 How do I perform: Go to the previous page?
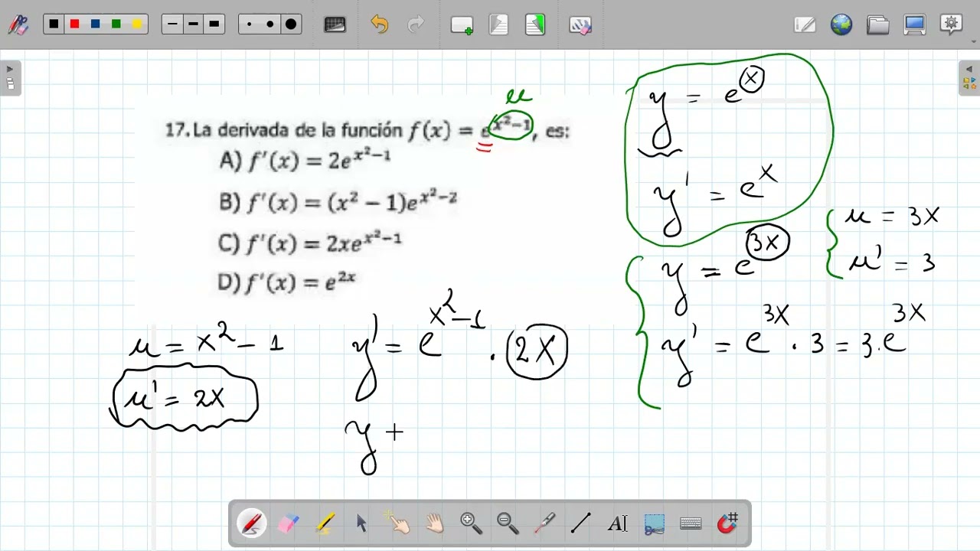tap(498, 25)
